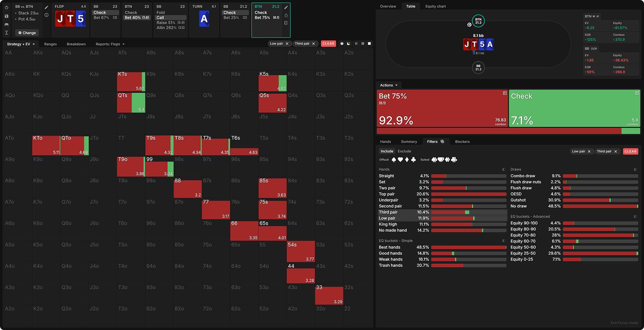Select the offsuit hearts suit filter

pos(400,160)
